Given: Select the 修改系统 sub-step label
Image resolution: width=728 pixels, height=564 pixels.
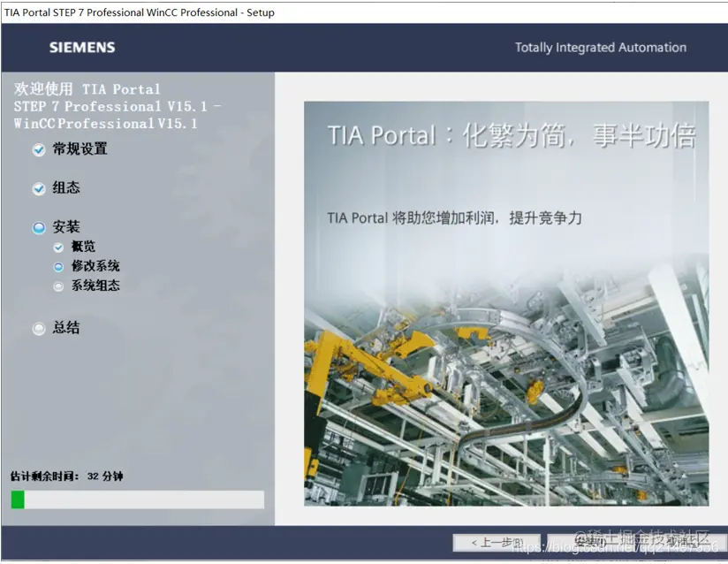Looking at the screenshot, I should pos(95,266).
